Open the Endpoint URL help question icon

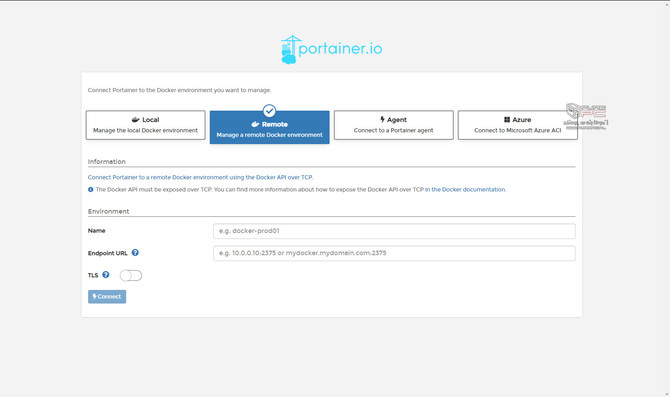point(135,253)
